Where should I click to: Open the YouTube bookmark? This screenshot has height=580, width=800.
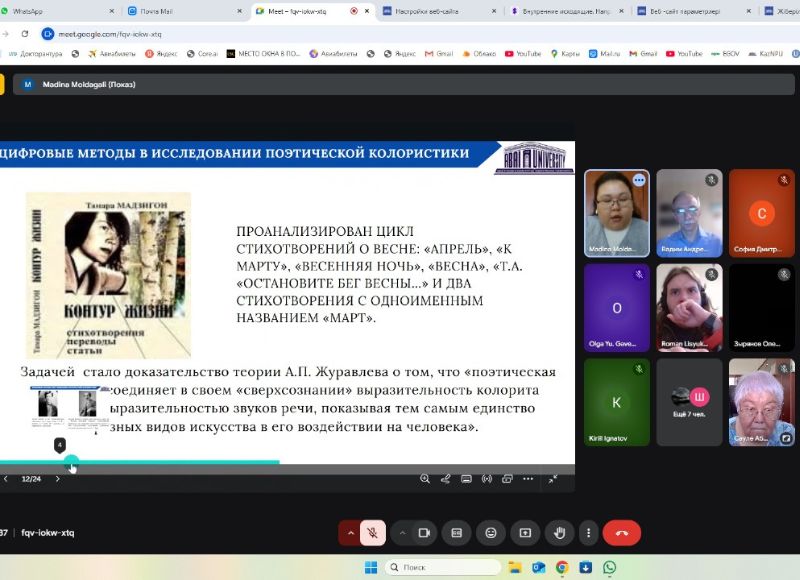pyautogui.click(x=522, y=53)
